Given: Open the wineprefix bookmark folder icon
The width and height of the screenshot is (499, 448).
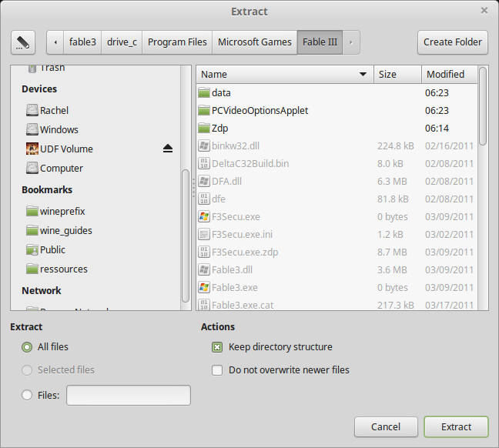Looking at the screenshot, I should point(32,211).
